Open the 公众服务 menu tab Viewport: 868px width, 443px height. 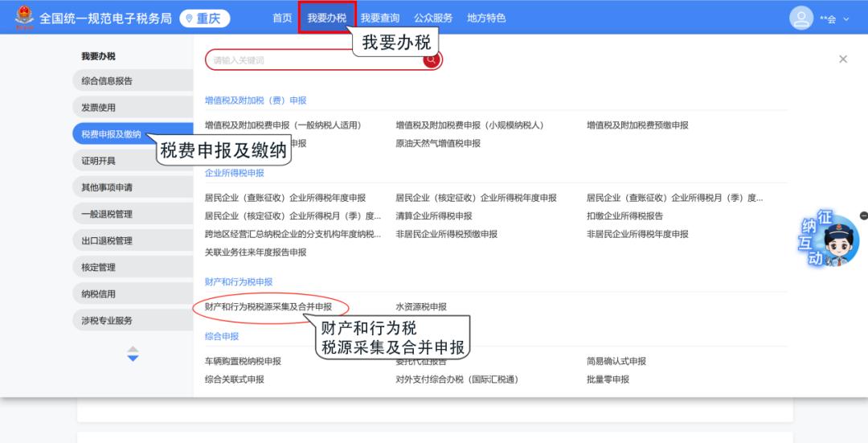click(433, 18)
